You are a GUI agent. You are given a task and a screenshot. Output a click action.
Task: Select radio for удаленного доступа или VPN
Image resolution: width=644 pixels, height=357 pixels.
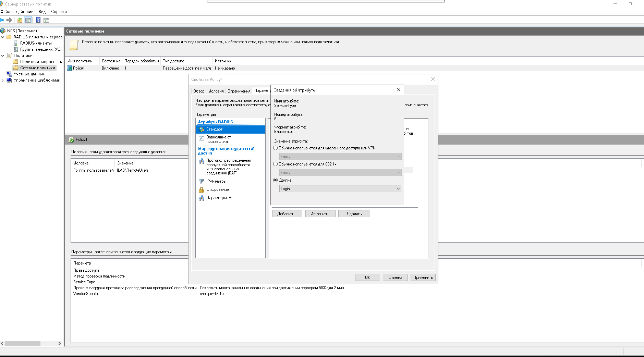coord(276,148)
